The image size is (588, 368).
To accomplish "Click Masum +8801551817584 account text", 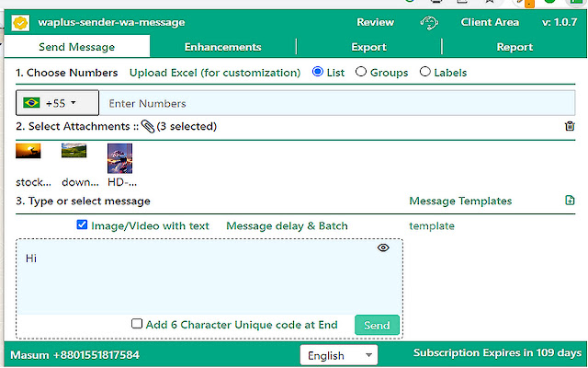I will pos(75,355).
